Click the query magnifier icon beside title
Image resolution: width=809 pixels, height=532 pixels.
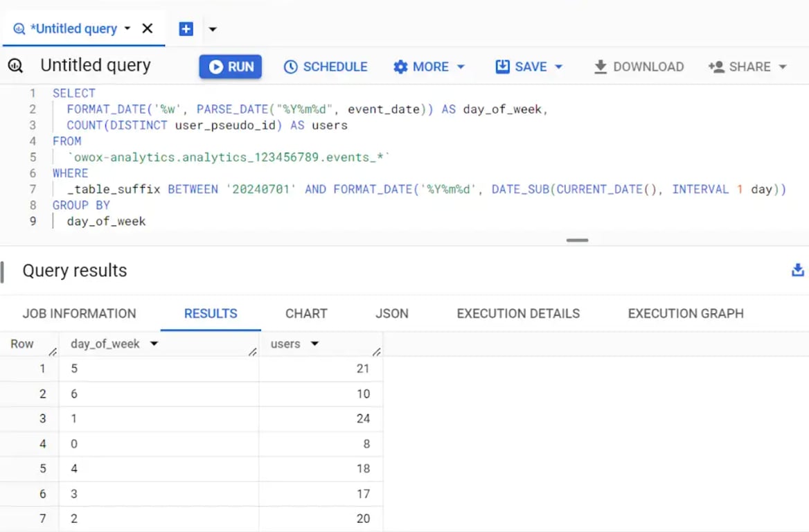[15, 66]
